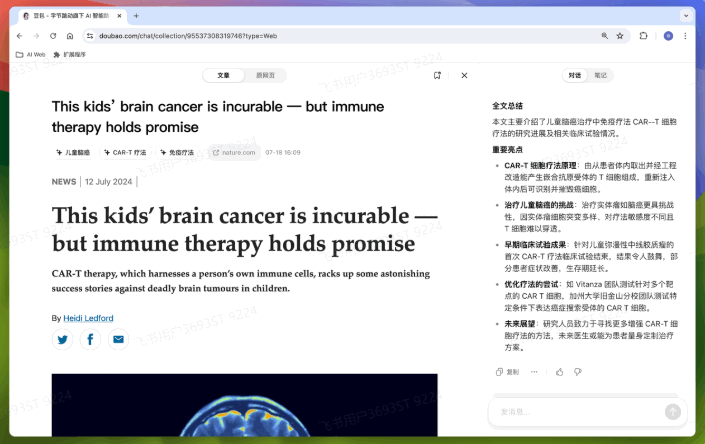The image size is (705, 444).
Task: Close the Doubao browser tab
Action: (119, 16)
